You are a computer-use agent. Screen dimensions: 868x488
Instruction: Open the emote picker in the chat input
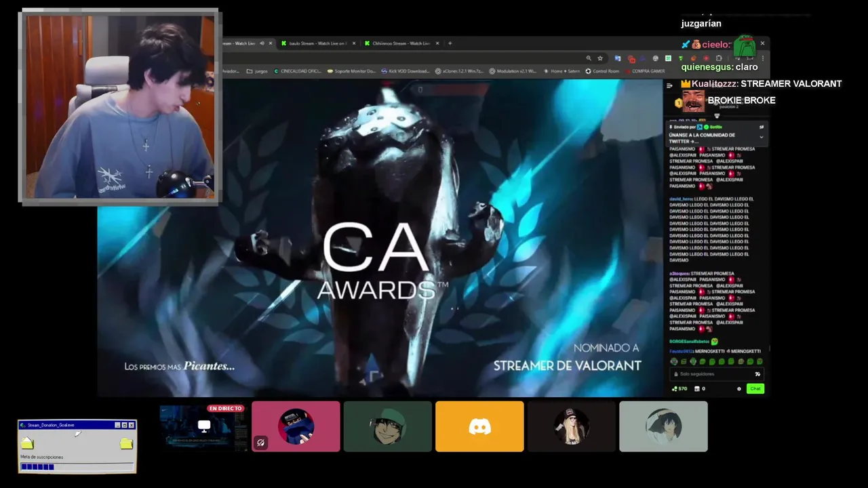tap(757, 374)
